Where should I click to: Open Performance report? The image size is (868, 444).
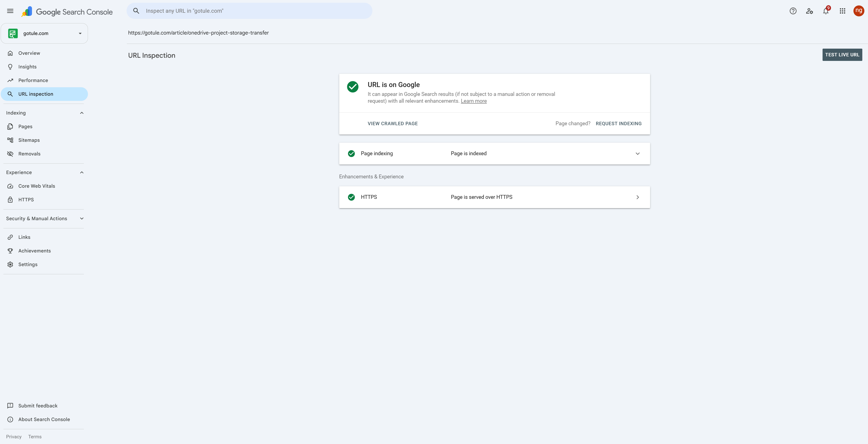45,80
